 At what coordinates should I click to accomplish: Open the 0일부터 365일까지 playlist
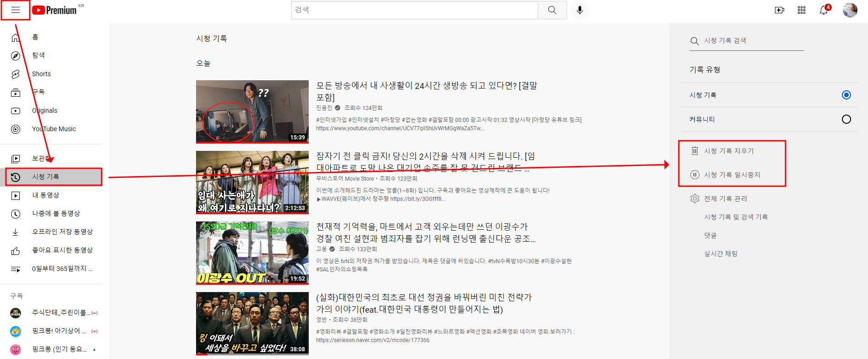62,268
